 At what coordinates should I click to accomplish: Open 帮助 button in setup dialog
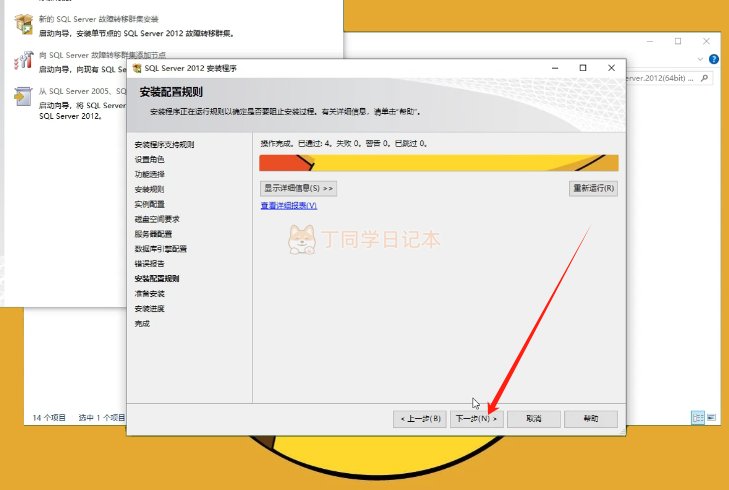tap(591, 418)
